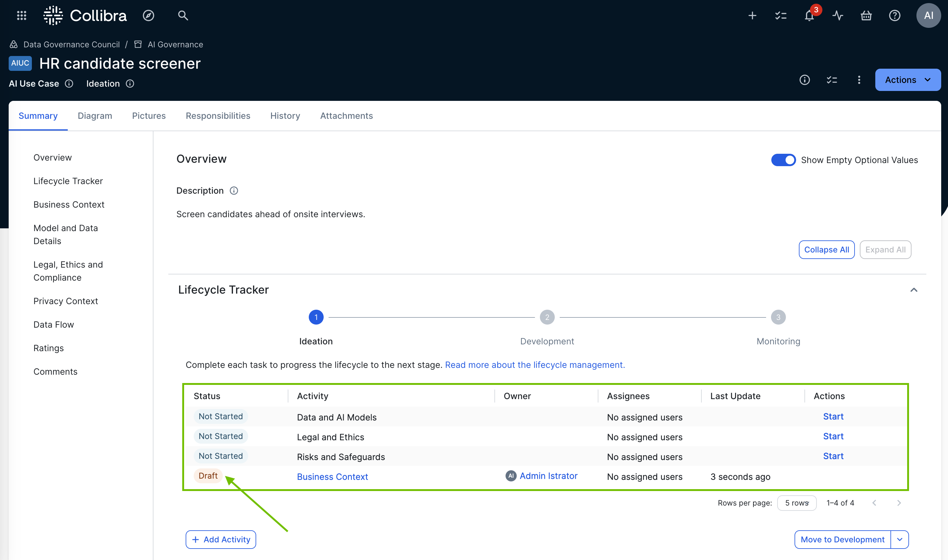Switch to the Responsibilities tab
Viewport: 948px width, 560px height.
tap(218, 116)
